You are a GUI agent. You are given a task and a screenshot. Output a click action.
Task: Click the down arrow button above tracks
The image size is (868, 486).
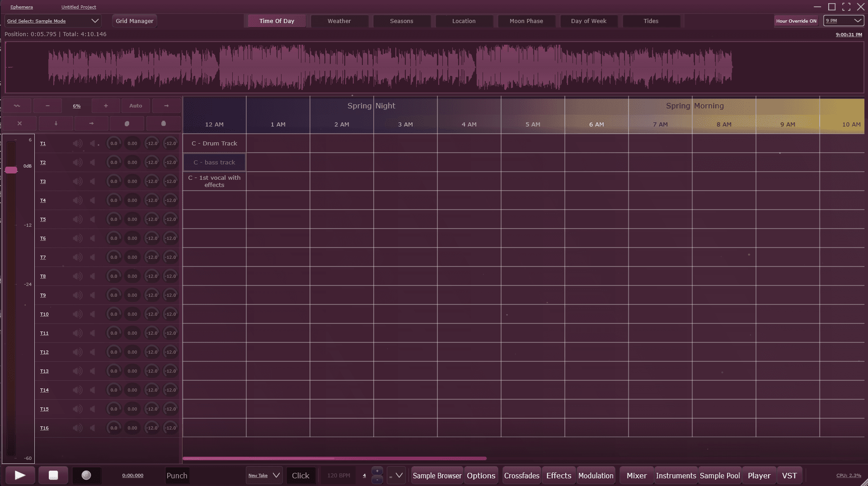56,123
